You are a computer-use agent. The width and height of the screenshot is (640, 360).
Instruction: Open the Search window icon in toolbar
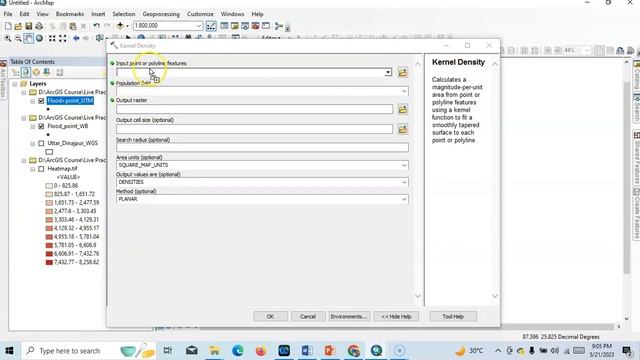tap(245, 26)
